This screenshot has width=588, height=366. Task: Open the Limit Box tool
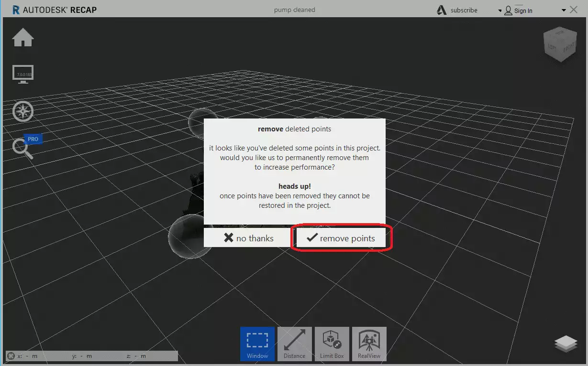point(332,344)
